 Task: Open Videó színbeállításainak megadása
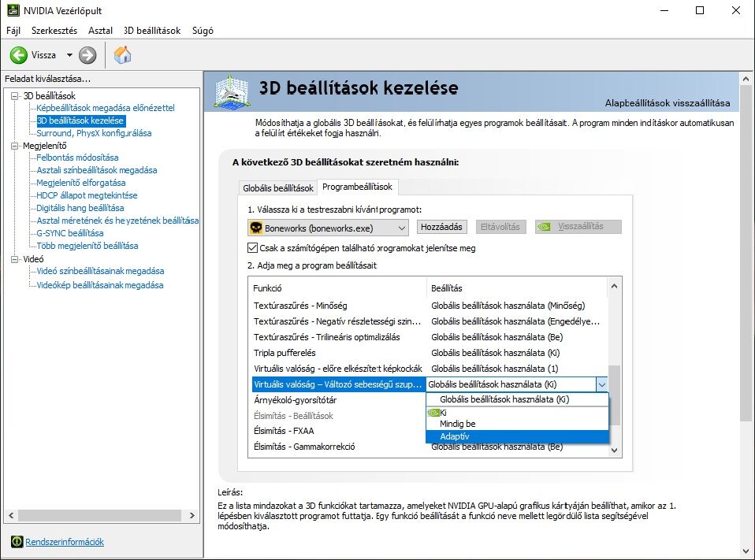pyautogui.click(x=100, y=271)
